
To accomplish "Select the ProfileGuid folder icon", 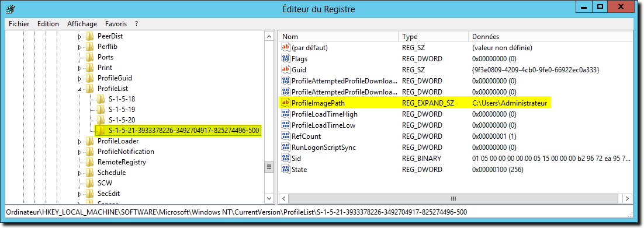I will [89, 78].
